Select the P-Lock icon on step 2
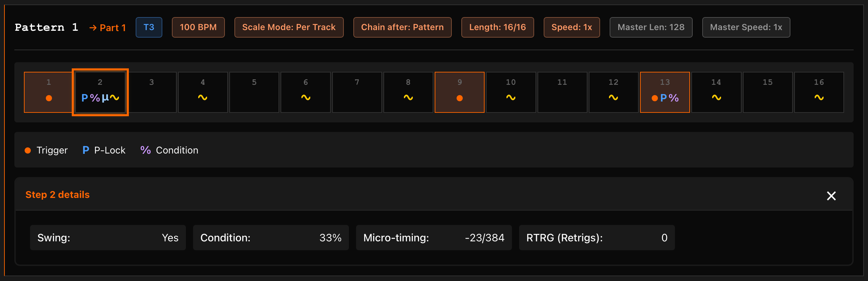Image resolution: width=868 pixels, height=281 pixels. (x=85, y=98)
